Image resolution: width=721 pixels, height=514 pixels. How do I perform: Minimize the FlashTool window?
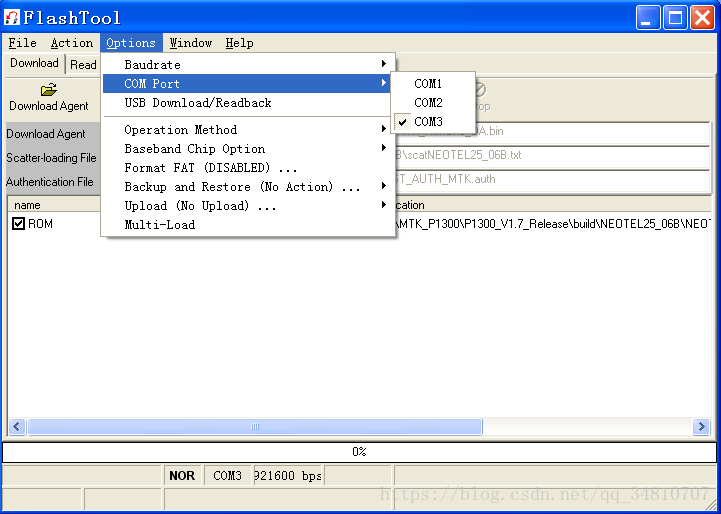pos(648,18)
